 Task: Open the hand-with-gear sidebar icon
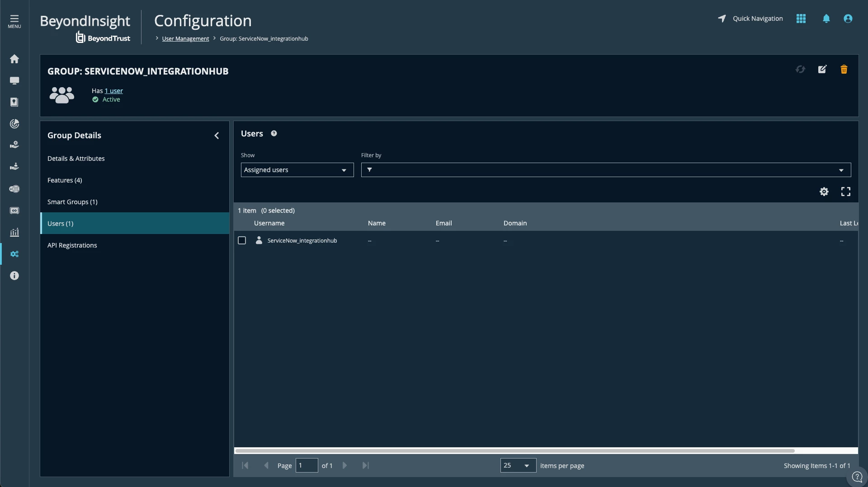(x=14, y=145)
